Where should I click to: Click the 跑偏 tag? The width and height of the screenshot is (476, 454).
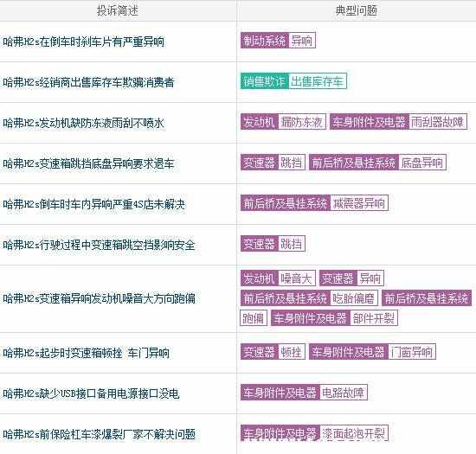click(x=254, y=317)
